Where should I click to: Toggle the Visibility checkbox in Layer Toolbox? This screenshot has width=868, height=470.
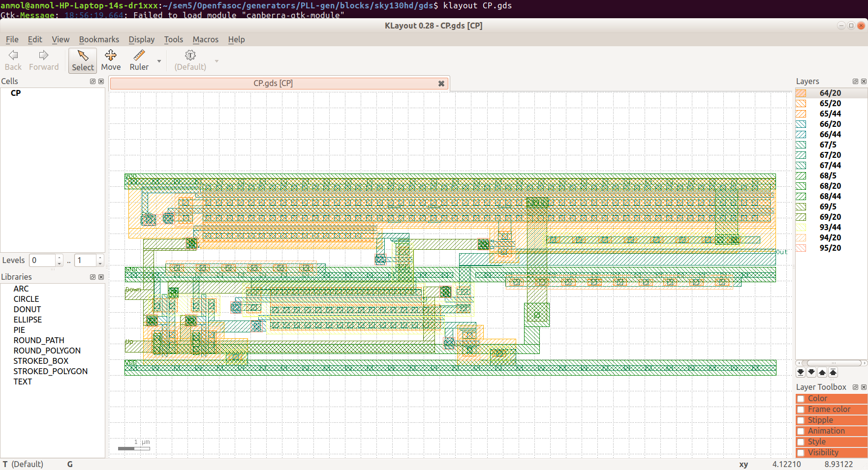point(801,452)
